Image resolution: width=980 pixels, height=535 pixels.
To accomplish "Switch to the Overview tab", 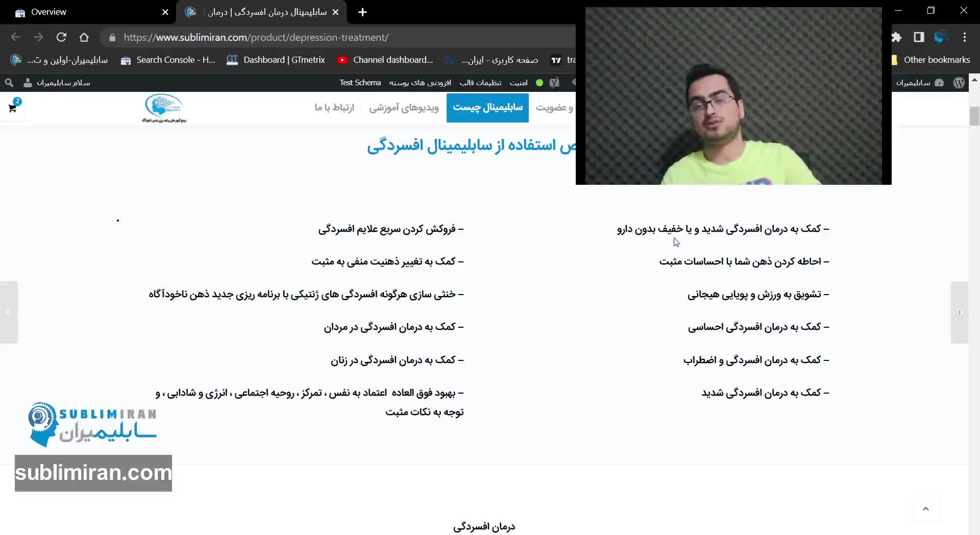I will [x=48, y=12].
